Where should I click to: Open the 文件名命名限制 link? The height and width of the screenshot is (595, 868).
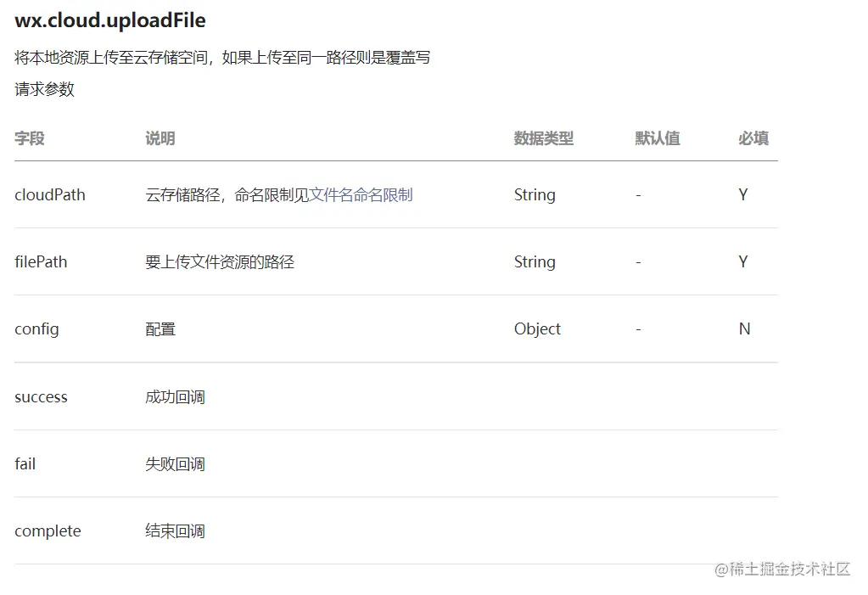(361, 195)
